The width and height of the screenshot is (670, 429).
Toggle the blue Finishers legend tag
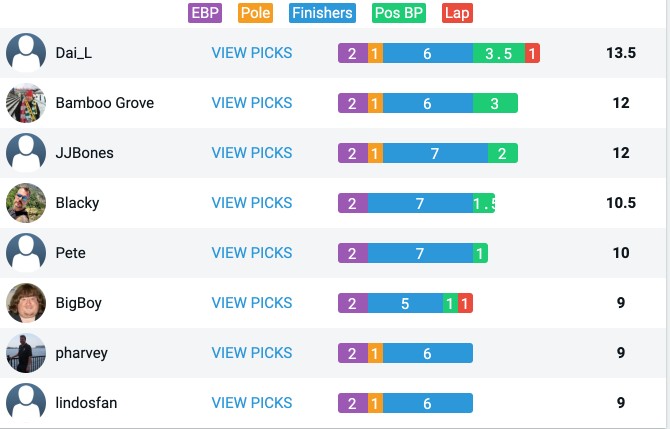pyautogui.click(x=322, y=13)
